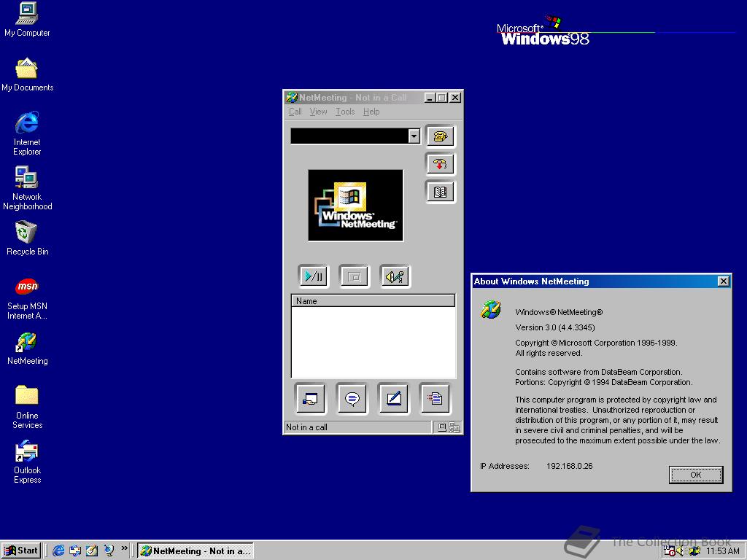Click the 11:53 AM taskbar clock
Screen dimensions: 747x560
point(723,551)
